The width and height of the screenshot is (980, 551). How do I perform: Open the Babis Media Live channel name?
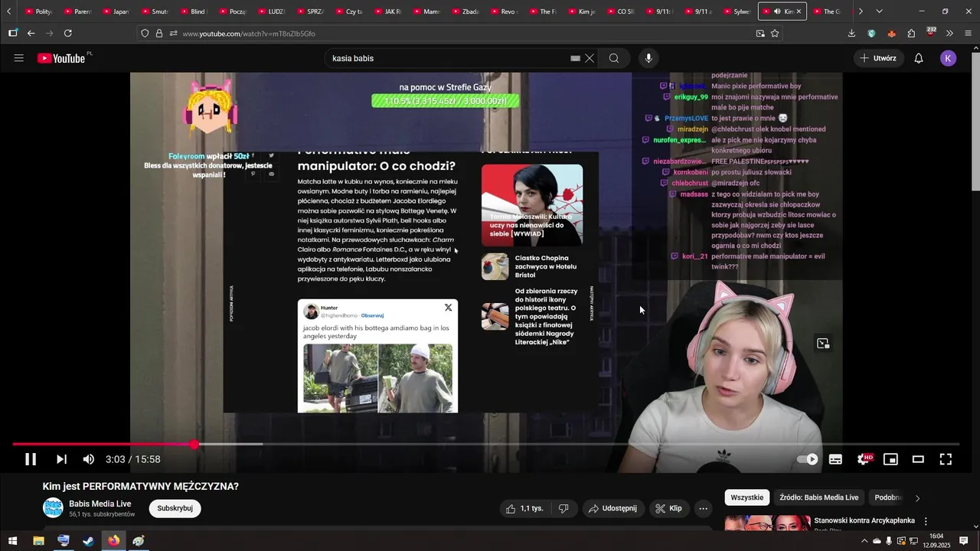[x=100, y=504]
